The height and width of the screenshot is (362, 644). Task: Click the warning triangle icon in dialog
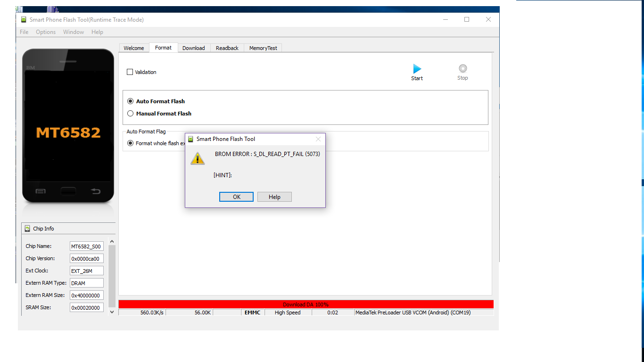(198, 158)
